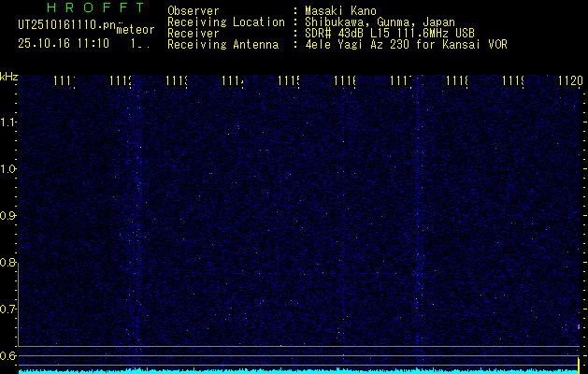588x374 pixels.
Task: Click the 'Receiver' field label
Action: [194, 34]
